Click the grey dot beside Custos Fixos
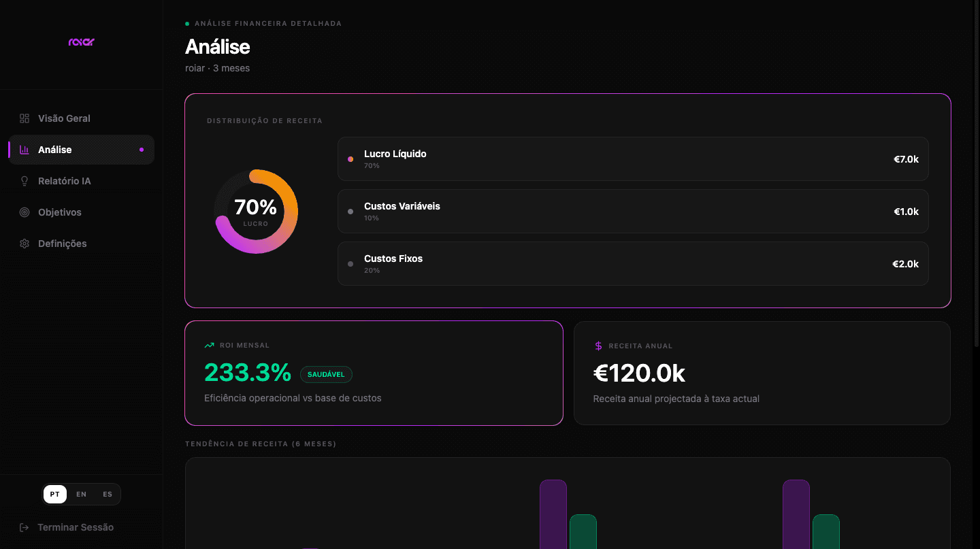This screenshot has height=549, width=980. [x=350, y=264]
